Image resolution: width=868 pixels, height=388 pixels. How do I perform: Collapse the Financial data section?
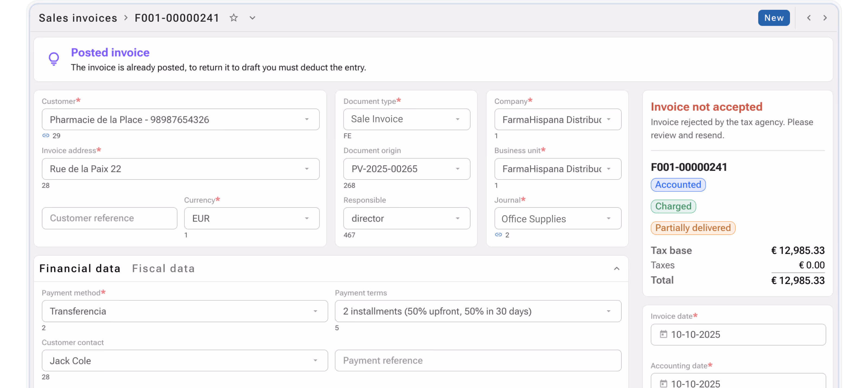coord(617,268)
